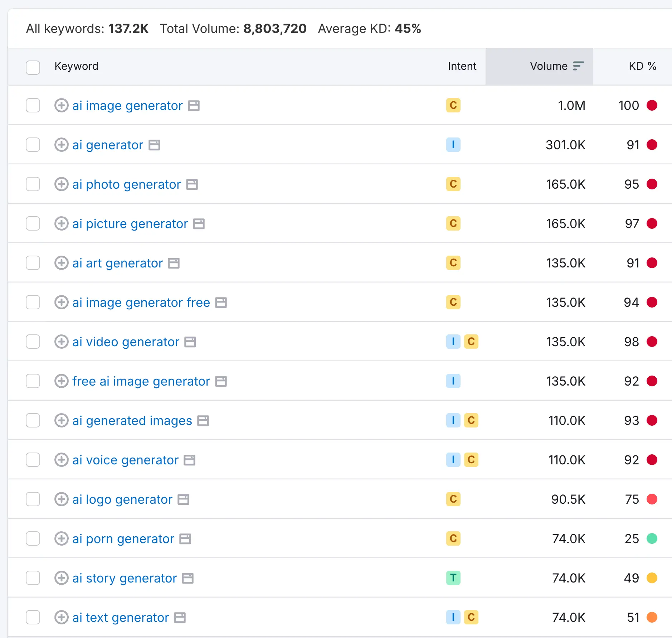This screenshot has height=638, width=672.
Task: Click the Transactional intent badge for 'ai story generator'
Action: tap(453, 578)
